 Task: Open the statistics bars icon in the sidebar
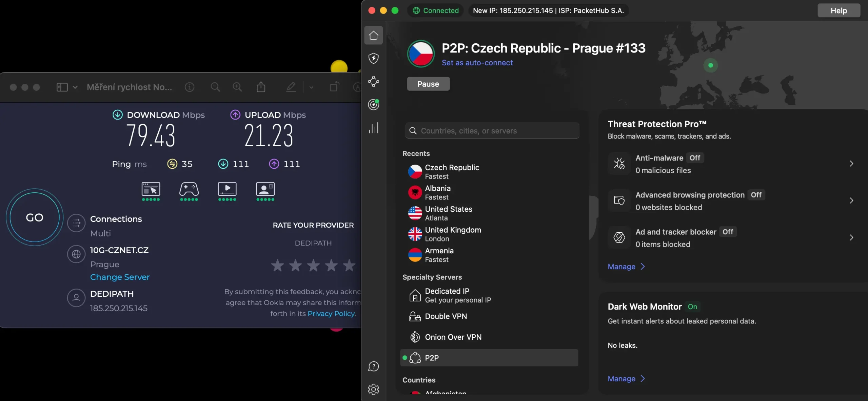coord(373,128)
